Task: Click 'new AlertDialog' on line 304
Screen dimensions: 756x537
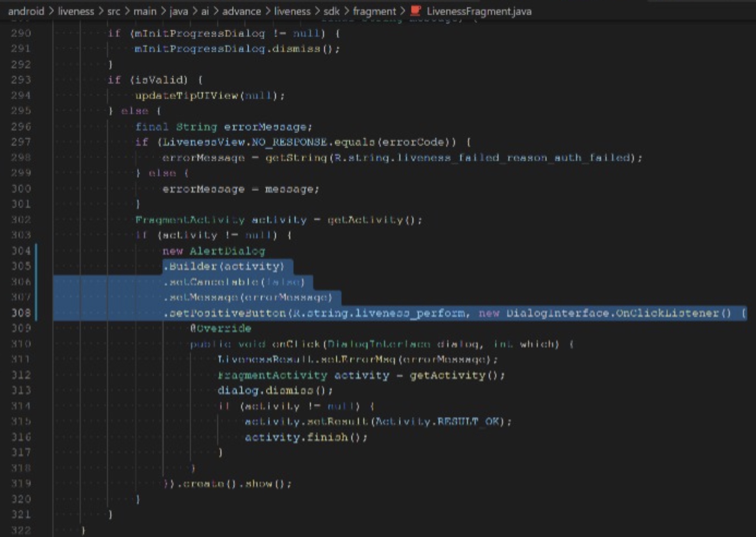Action: coord(214,251)
